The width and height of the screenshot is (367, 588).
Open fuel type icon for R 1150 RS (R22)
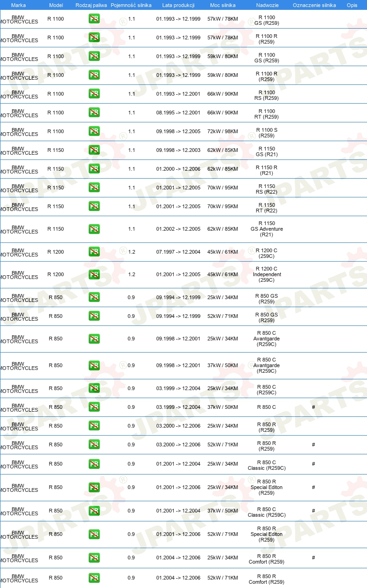click(94, 188)
